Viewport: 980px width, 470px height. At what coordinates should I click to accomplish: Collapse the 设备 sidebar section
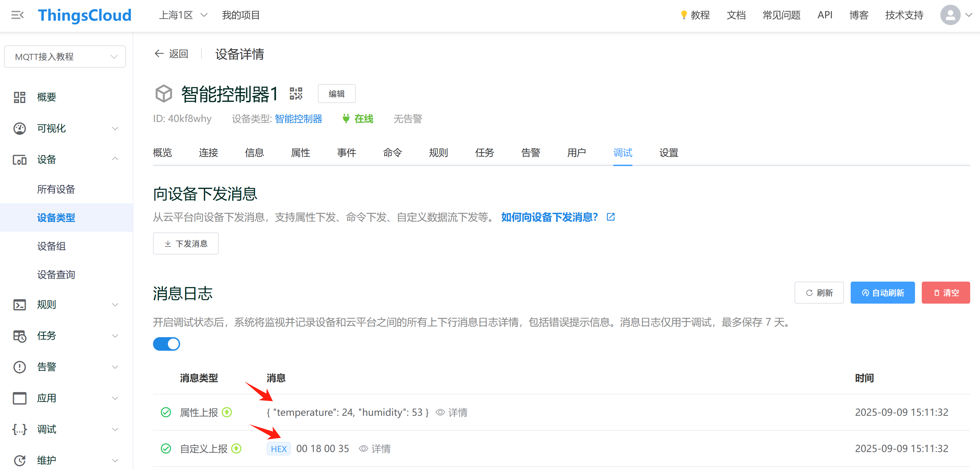(x=115, y=159)
